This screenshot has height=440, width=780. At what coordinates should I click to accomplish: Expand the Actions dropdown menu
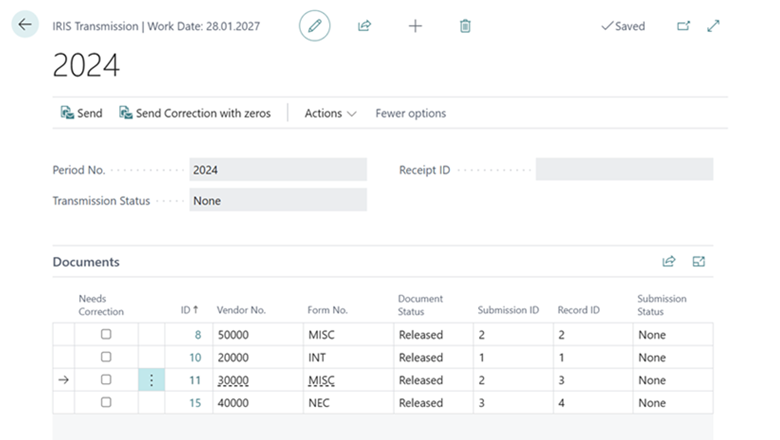[330, 114]
